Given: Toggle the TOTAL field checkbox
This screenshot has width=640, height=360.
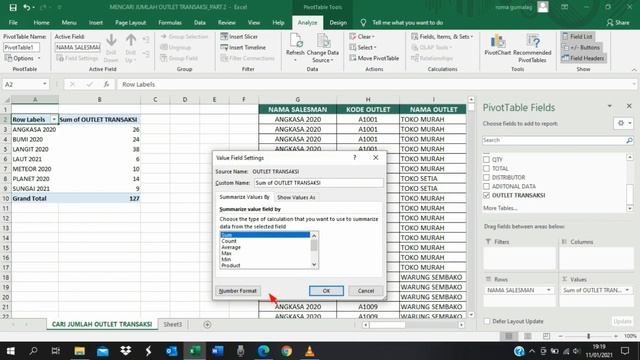Looking at the screenshot, I should 486,168.
